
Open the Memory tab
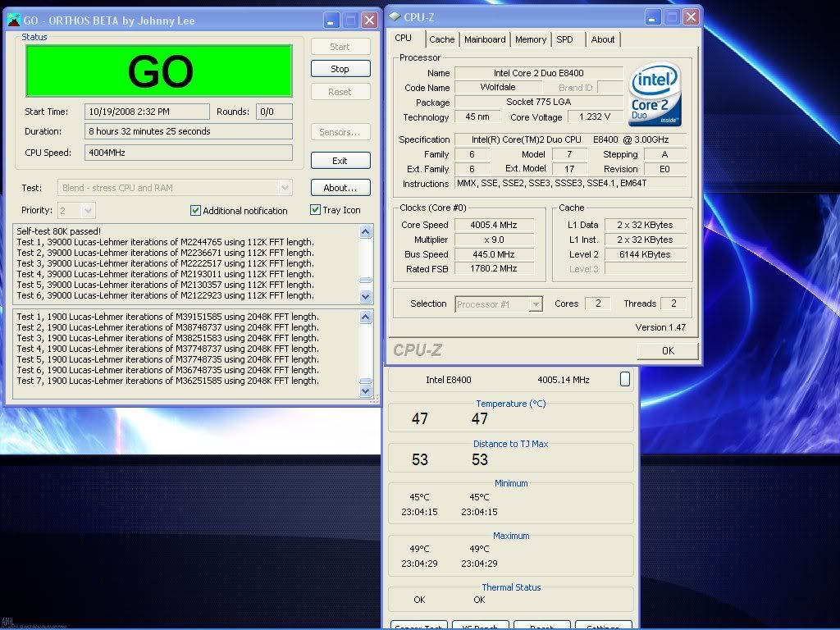pyautogui.click(x=531, y=39)
